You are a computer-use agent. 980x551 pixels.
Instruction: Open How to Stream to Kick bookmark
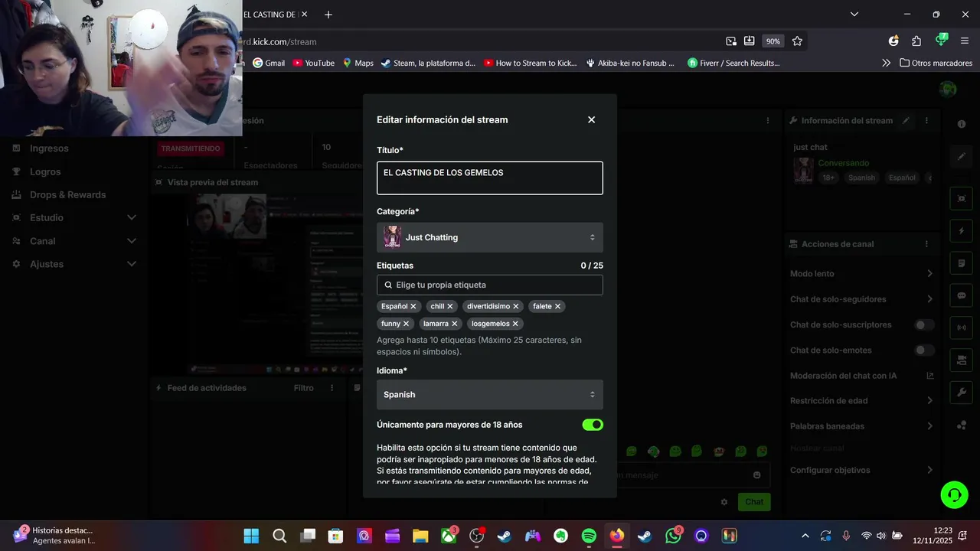coord(531,63)
